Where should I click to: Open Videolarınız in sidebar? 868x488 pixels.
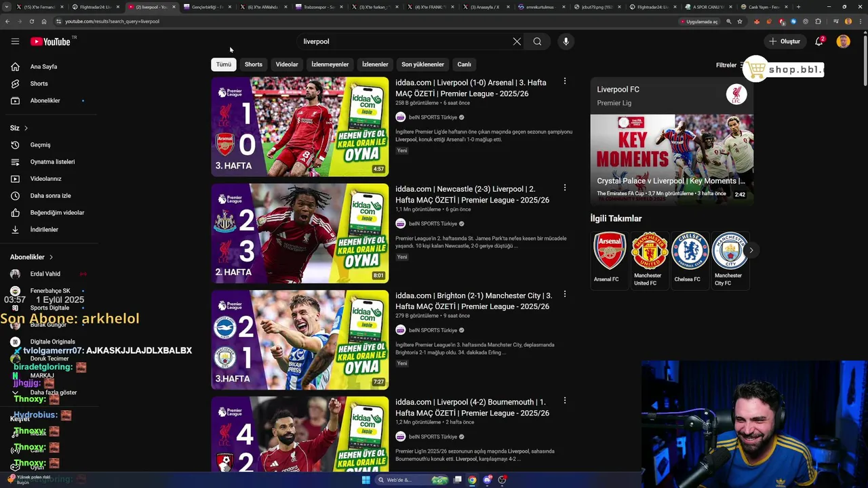pos(45,178)
